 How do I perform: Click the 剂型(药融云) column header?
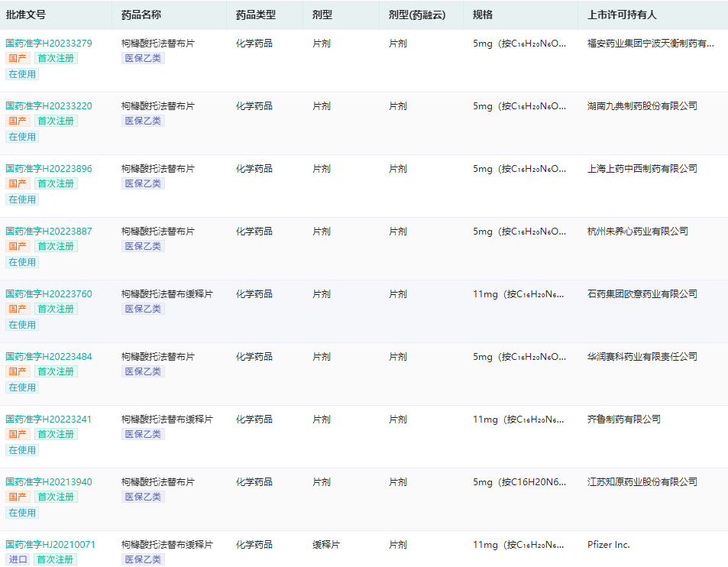pos(416,15)
